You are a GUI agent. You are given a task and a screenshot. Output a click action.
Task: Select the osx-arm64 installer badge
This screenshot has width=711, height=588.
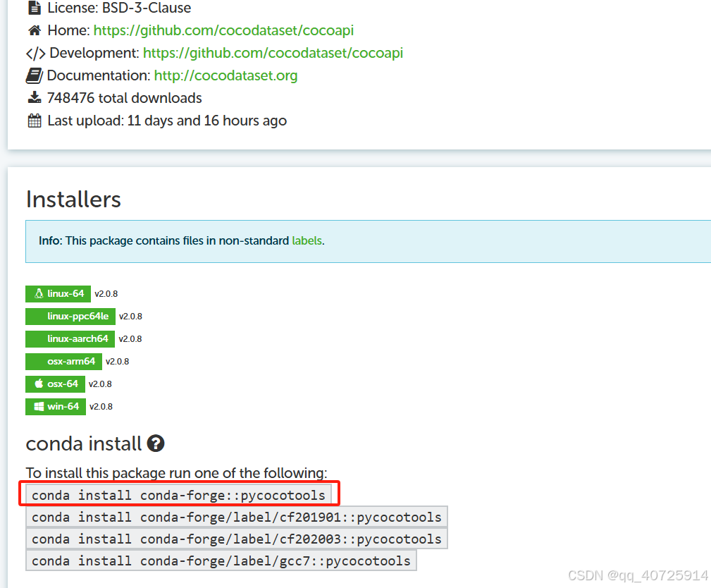pyautogui.click(x=63, y=362)
